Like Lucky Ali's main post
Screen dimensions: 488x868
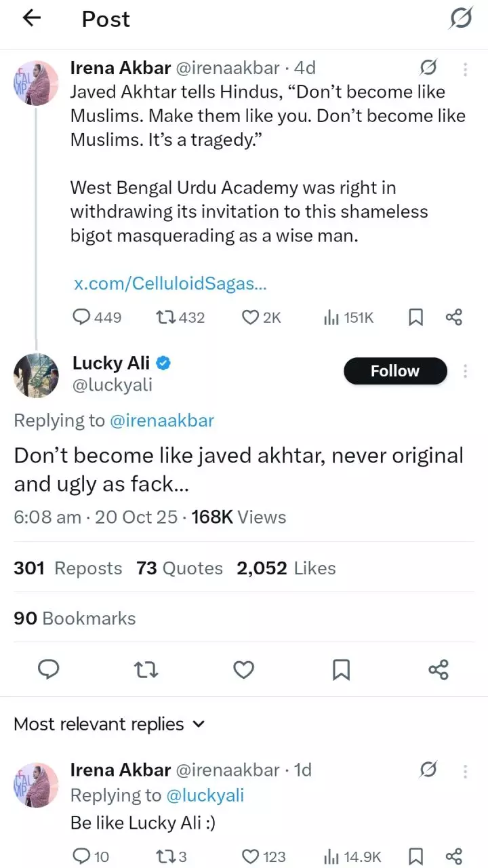pos(243,670)
